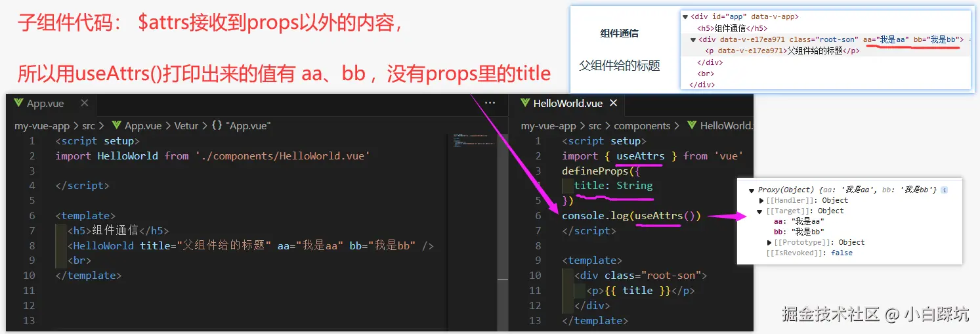
Task: Expand the [[Handler]] object entry
Action: point(761,200)
